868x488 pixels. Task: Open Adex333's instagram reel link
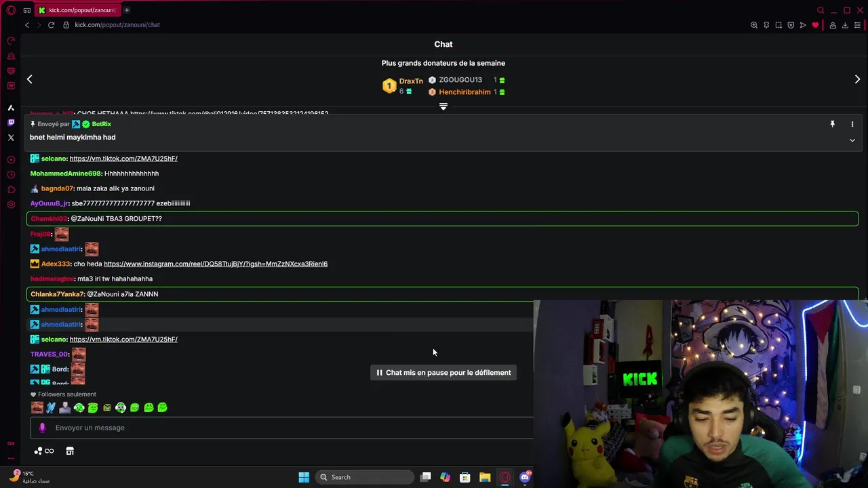point(216,264)
